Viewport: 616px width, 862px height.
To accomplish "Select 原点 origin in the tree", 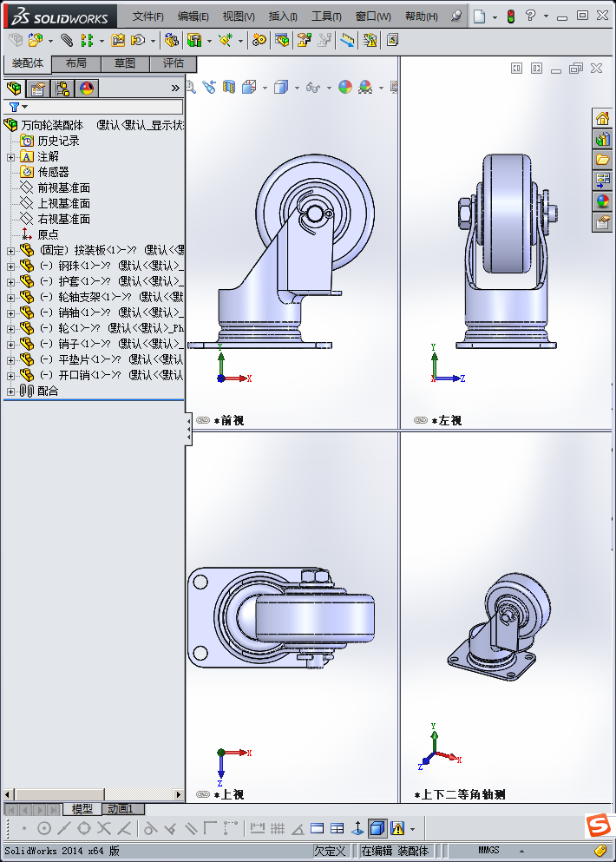I will tap(48, 234).
